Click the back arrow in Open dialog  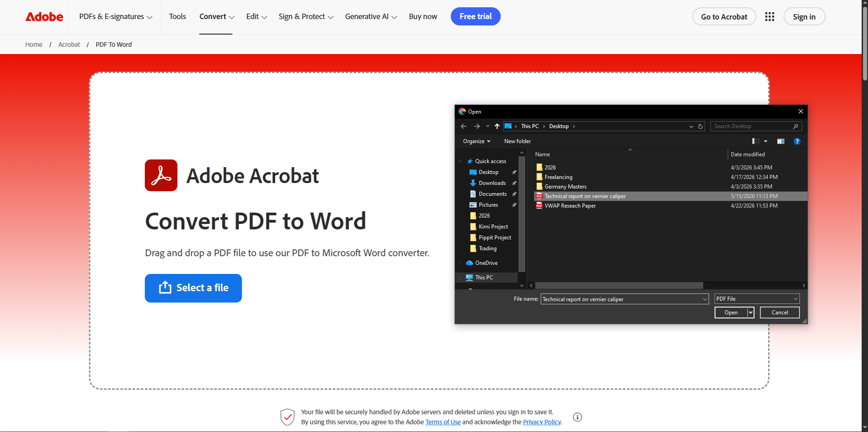(x=464, y=126)
